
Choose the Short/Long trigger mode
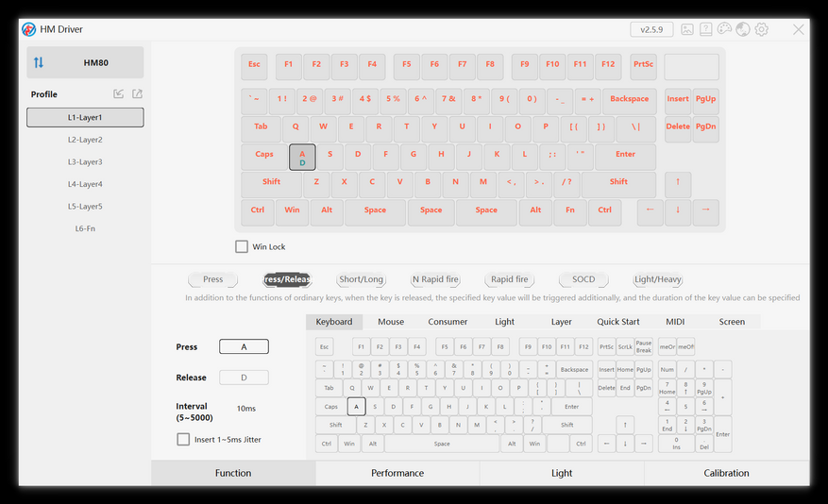pyautogui.click(x=362, y=279)
